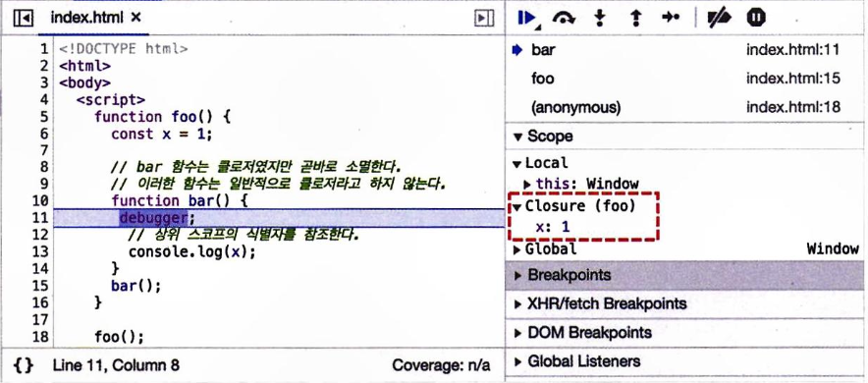The height and width of the screenshot is (383, 868).
Task: Click line number 11 in gutter
Action: (x=40, y=217)
